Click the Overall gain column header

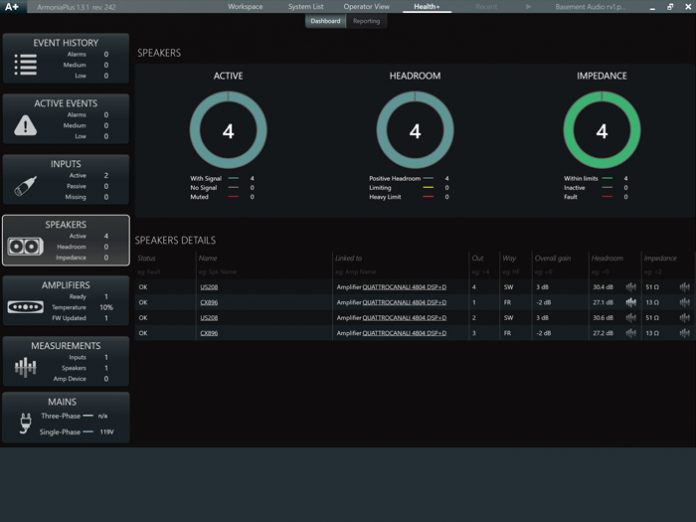553,258
